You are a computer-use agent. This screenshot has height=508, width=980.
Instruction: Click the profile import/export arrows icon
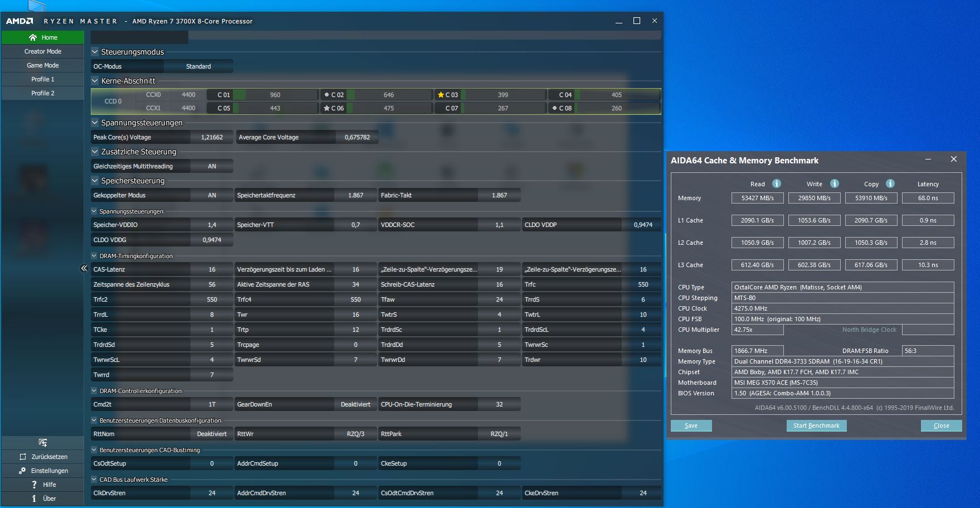tap(43, 443)
